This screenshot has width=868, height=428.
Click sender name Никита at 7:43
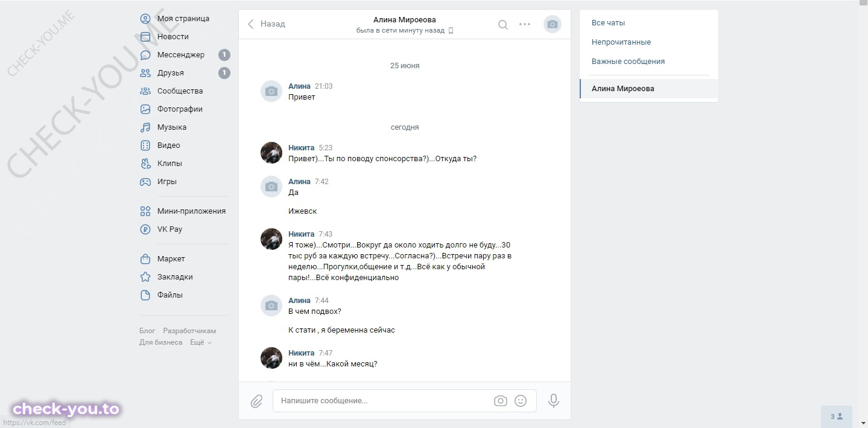click(x=302, y=234)
